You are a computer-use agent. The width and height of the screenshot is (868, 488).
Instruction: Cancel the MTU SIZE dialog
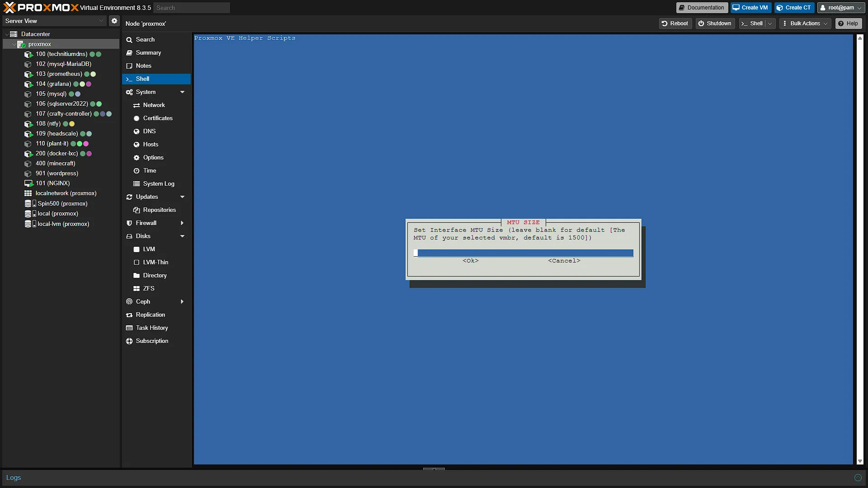coord(564,261)
